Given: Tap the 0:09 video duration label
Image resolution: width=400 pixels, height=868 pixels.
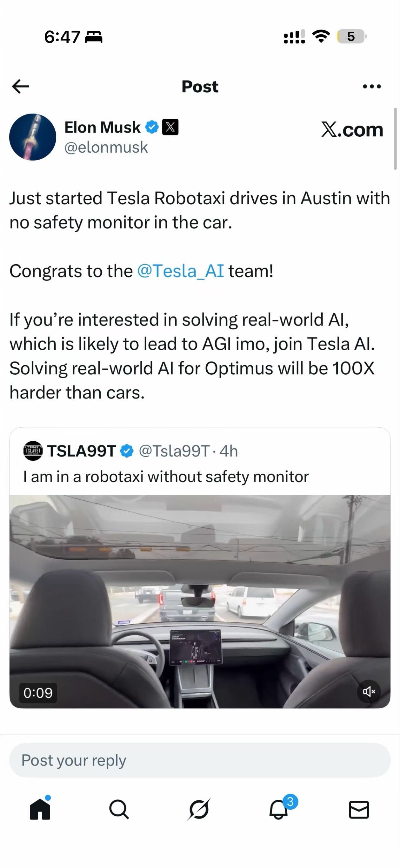Looking at the screenshot, I should point(38,693).
